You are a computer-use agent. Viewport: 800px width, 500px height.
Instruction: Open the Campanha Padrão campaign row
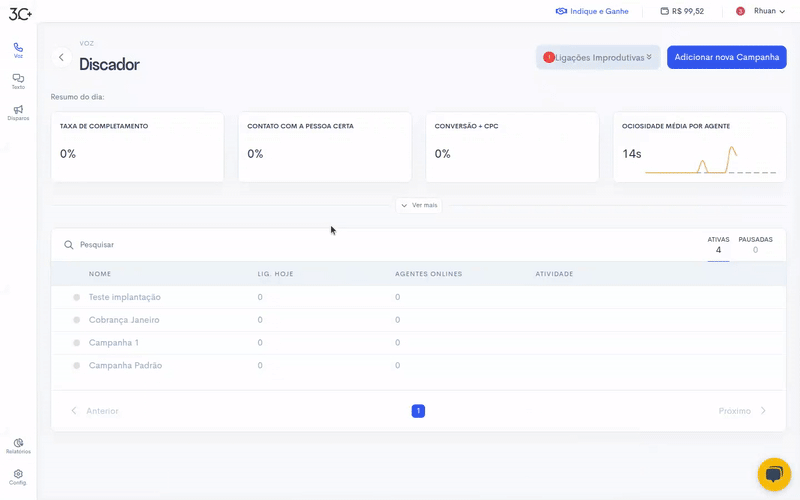click(418, 365)
